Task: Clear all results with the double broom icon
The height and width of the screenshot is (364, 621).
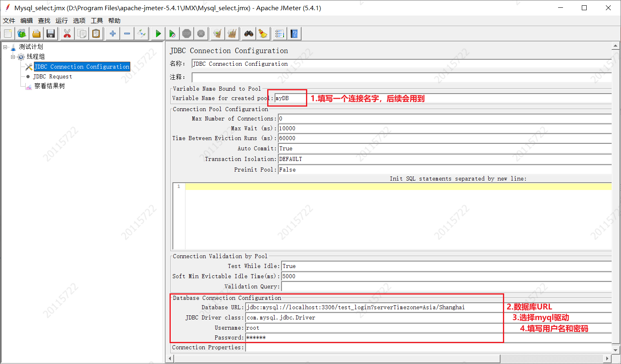Action: click(232, 33)
